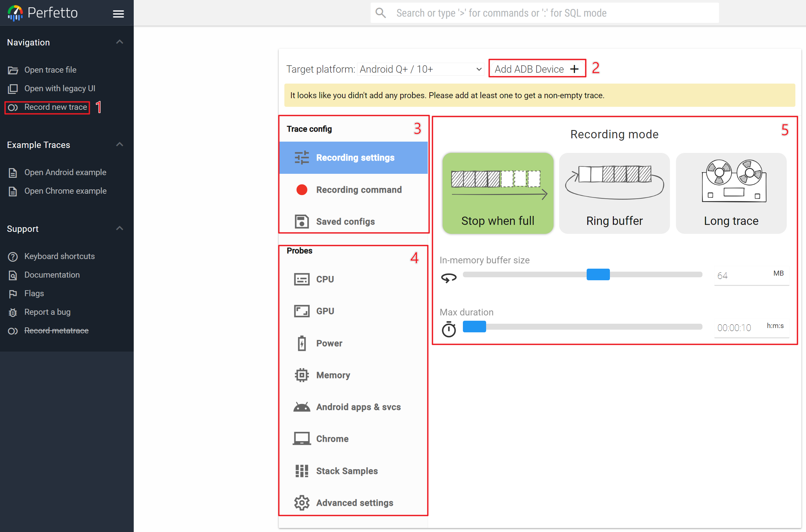Image resolution: width=806 pixels, height=532 pixels.
Task: Click the Stack Samples grid icon
Action: pos(302,471)
